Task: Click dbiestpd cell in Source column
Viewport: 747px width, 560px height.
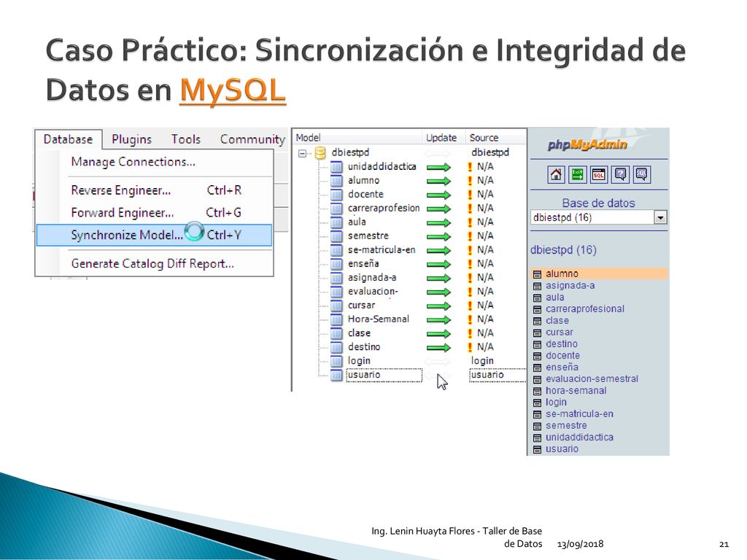Action: point(489,152)
